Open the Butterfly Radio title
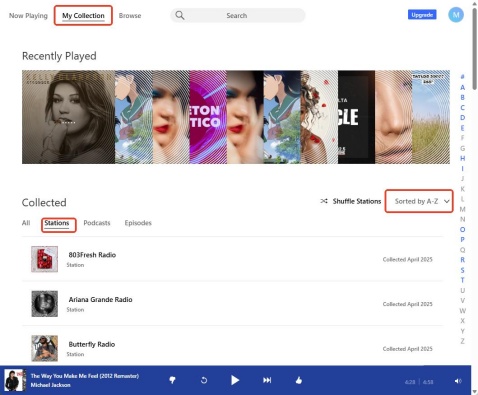This screenshot has width=478, height=395. pyautogui.click(x=92, y=344)
